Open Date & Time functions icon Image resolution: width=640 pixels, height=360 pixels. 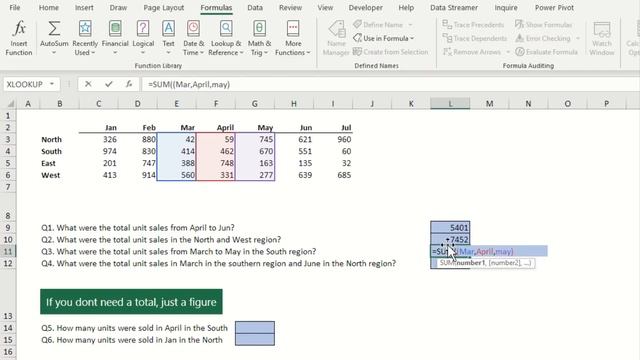[193, 29]
